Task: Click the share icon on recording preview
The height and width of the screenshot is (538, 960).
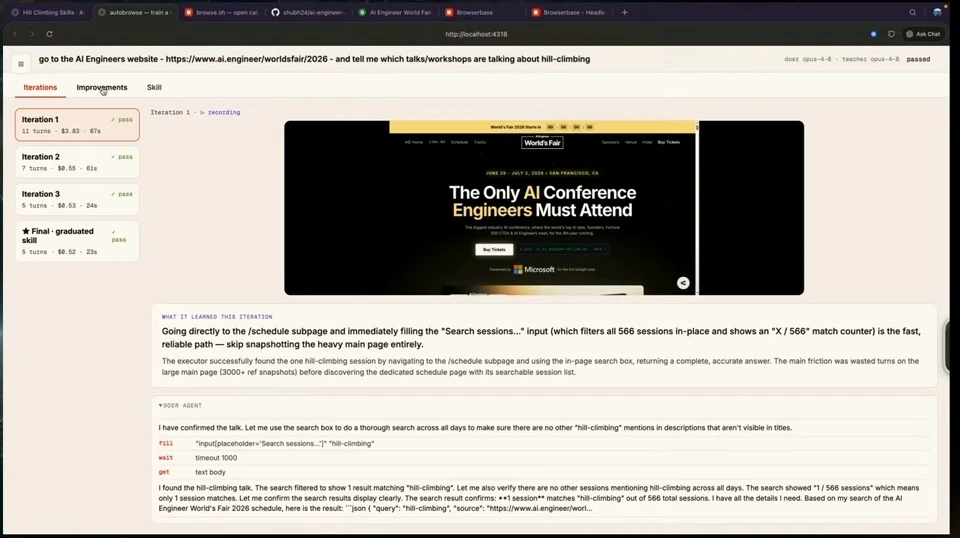Action: (683, 283)
